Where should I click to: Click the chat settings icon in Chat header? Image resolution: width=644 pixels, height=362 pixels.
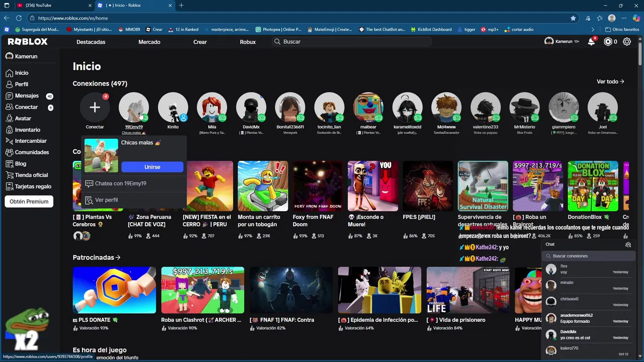(x=628, y=244)
